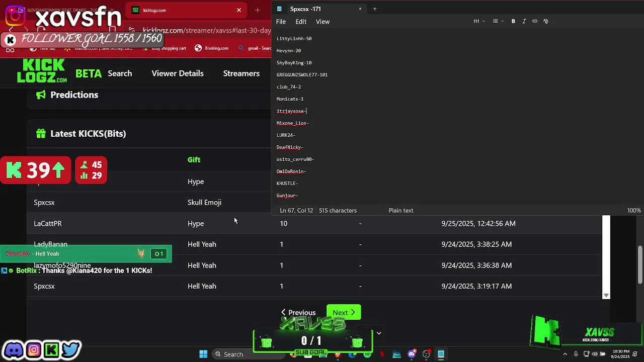Click the Discord icon in stream overlay

14,350
